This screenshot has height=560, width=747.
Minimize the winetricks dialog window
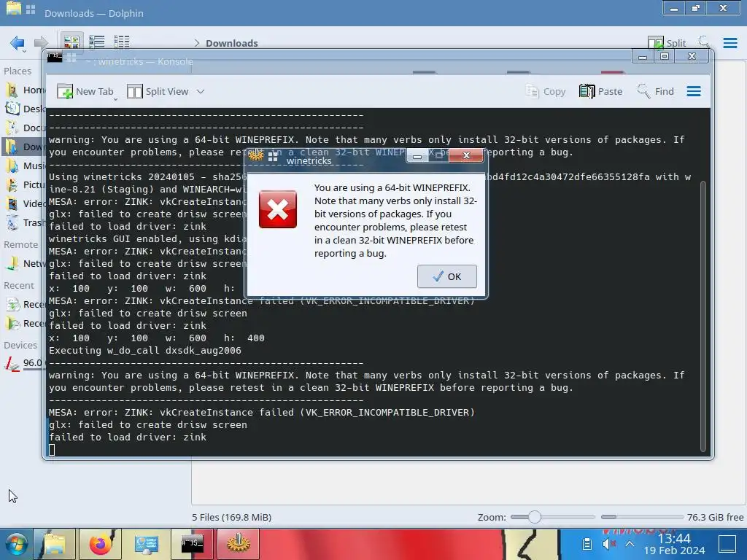click(x=417, y=156)
